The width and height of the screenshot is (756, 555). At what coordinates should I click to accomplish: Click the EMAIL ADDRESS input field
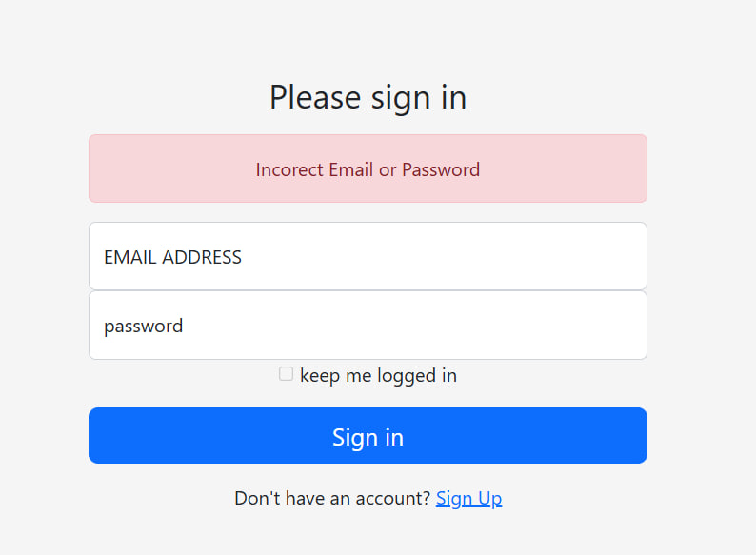368,256
